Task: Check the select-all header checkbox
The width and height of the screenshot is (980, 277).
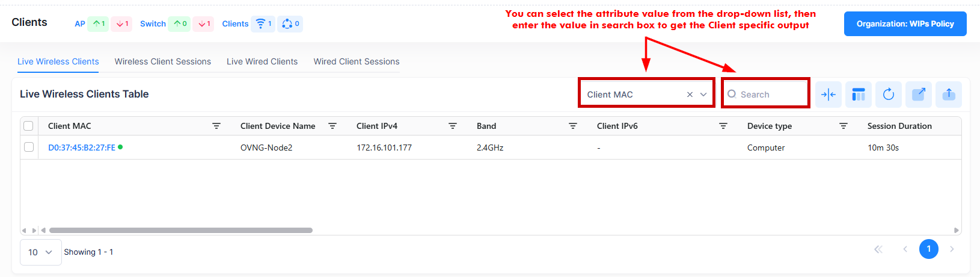Action: 28,126
